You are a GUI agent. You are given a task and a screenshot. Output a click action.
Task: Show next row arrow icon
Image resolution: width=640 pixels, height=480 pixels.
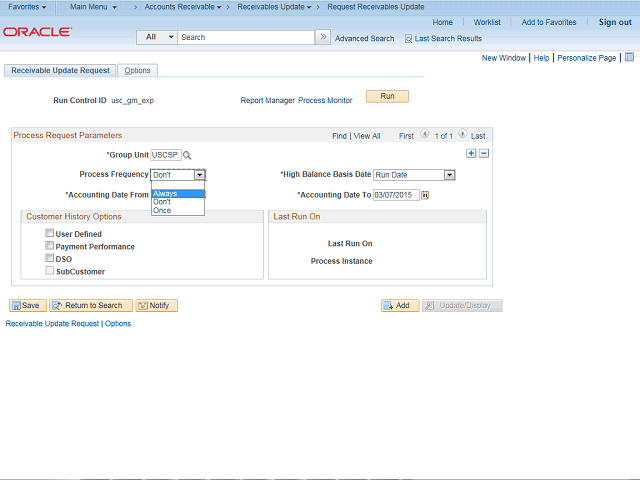[x=462, y=133]
